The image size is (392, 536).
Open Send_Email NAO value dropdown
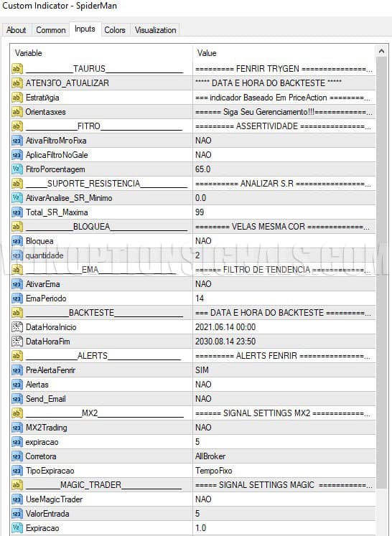(x=284, y=399)
